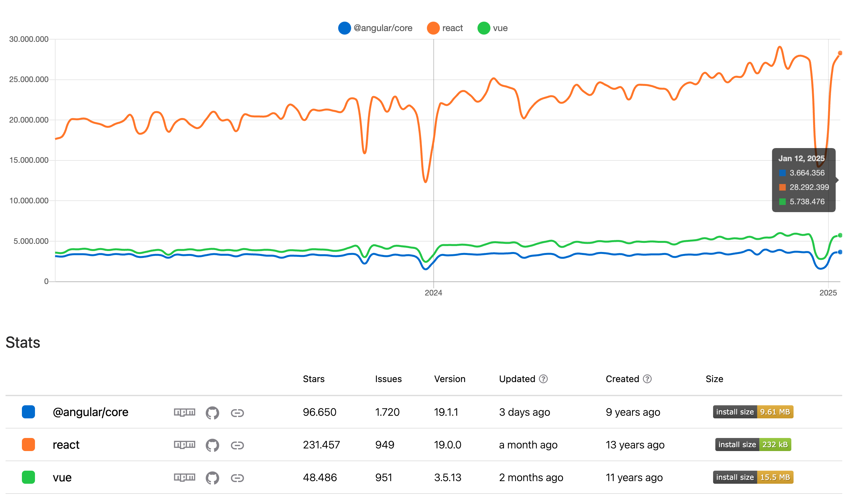Click homepage link icon for vue
Image resolution: width=853 pixels, height=504 pixels.
237,478
